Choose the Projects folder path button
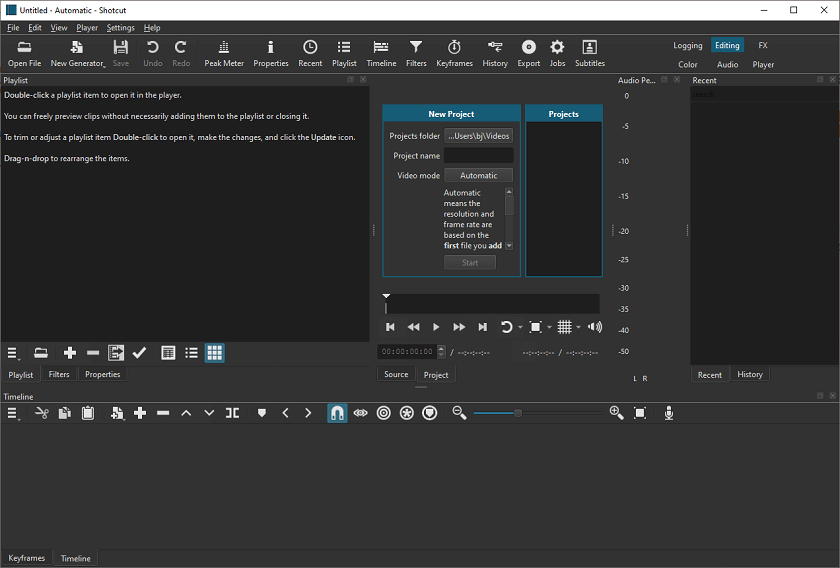This screenshot has width=840, height=568. pyautogui.click(x=478, y=136)
